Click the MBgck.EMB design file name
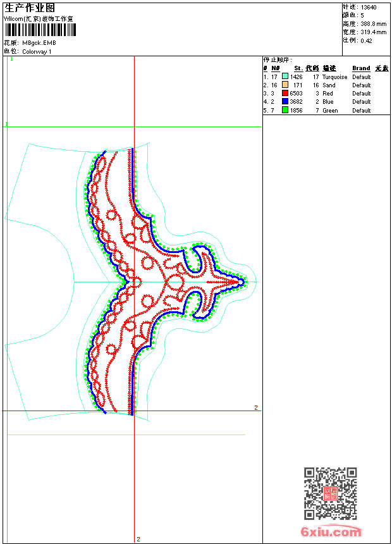392x544 pixels. [x=39, y=43]
